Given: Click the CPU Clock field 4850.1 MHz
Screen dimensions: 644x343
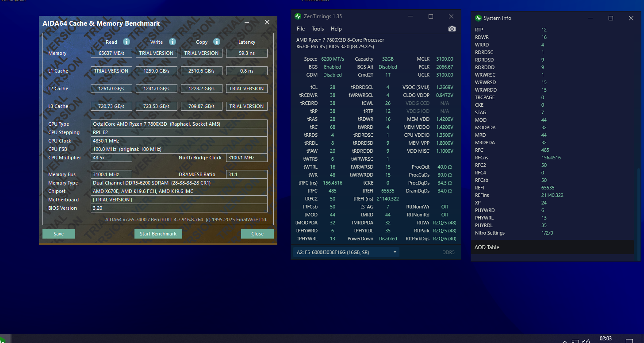Looking at the screenshot, I should [179, 141].
